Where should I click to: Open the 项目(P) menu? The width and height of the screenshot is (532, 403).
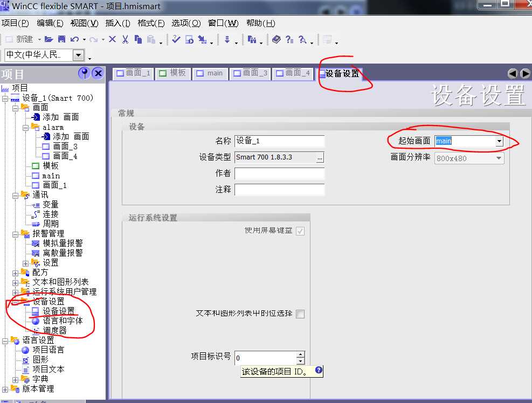click(15, 23)
